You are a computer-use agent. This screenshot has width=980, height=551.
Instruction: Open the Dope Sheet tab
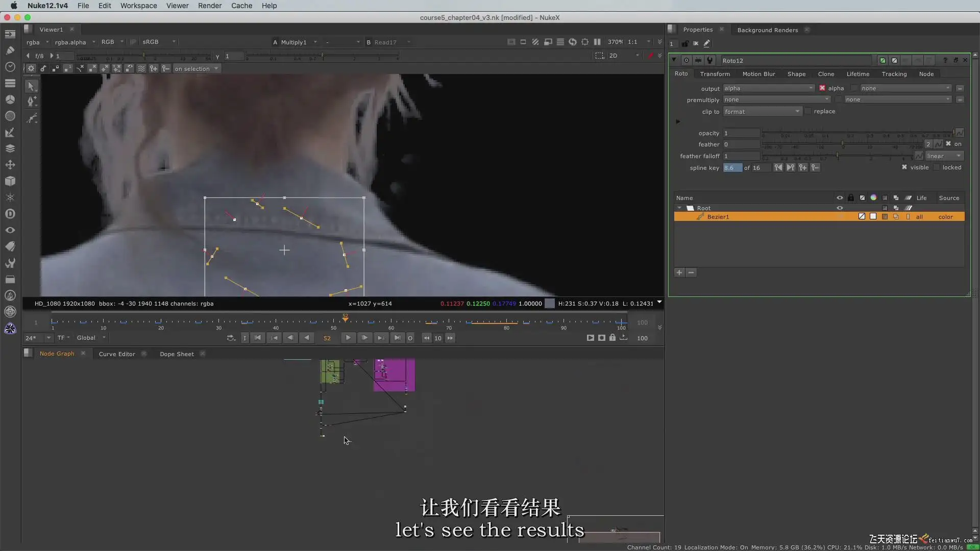click(177, 354)
